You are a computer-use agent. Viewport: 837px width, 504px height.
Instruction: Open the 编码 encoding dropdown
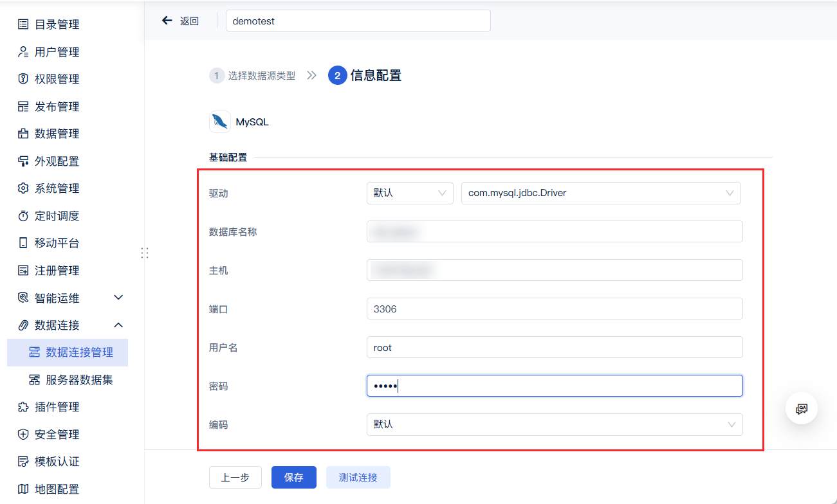[x=555, y=424]
